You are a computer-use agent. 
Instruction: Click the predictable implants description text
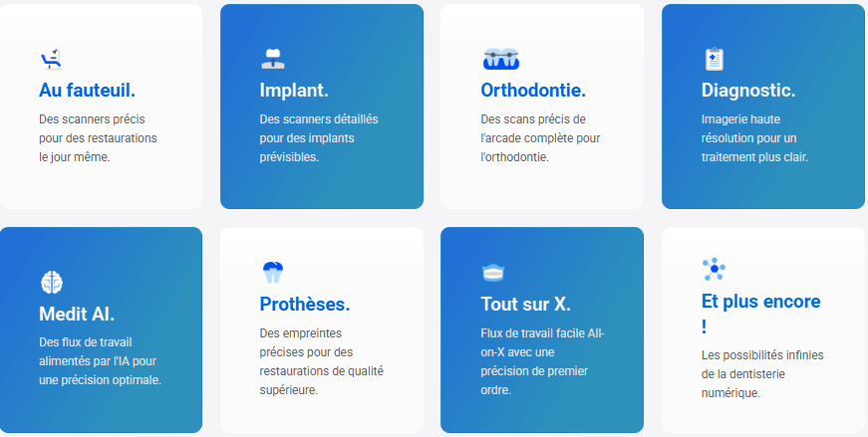(x=318, y=137)
